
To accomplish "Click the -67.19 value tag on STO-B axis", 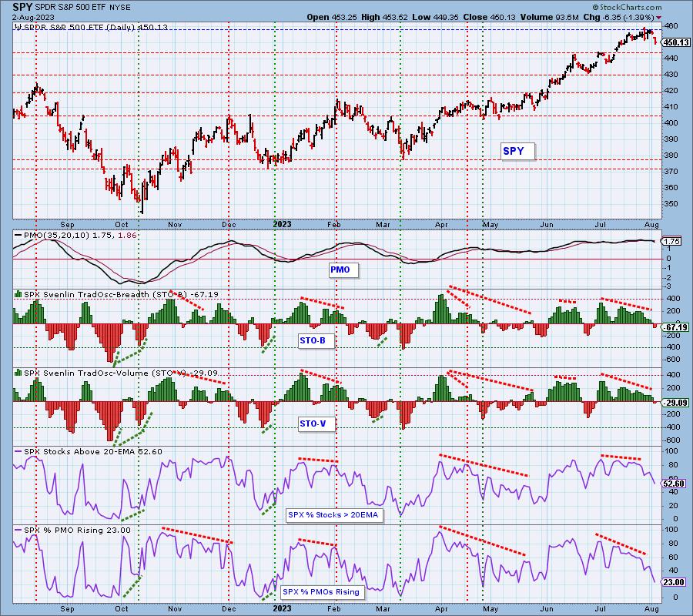I will 675,327.
